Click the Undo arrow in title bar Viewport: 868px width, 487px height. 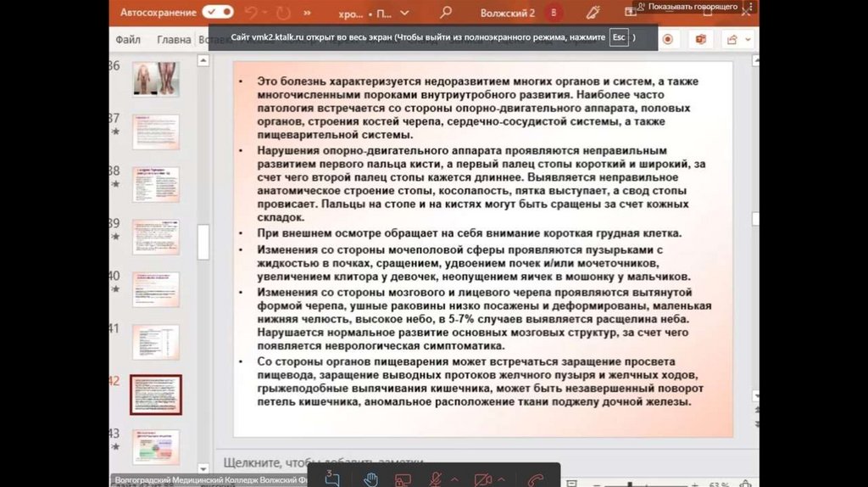251,13
